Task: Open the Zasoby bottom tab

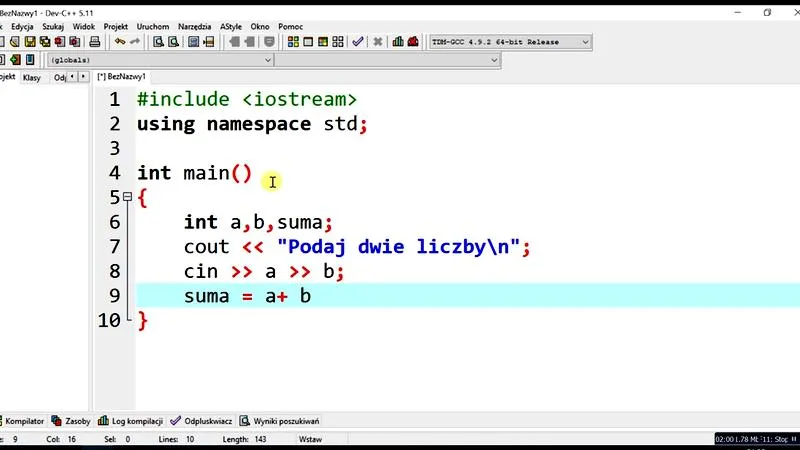Action: click(x=71, y=421)
